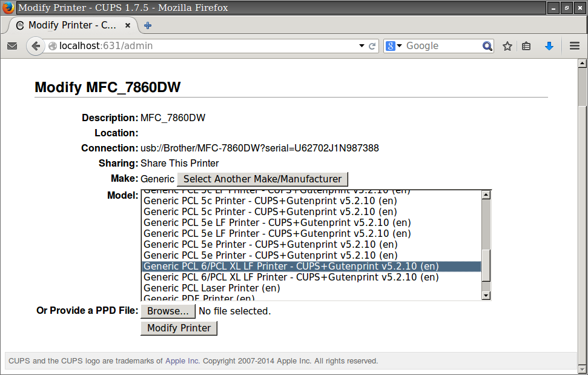This screenshot has height=375, width=588.
Task: Click the usb://Brother/MFC-7860DW connection text
Action: (x=260, y=148)
